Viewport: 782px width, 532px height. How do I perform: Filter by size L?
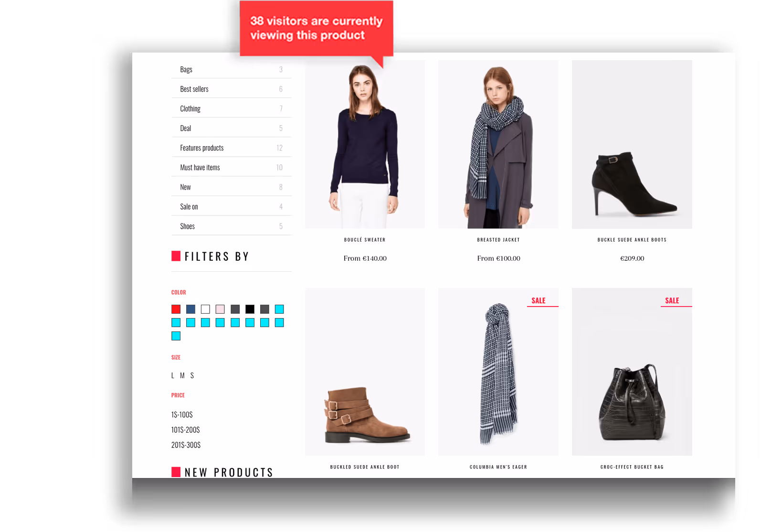[x=173, y=375]
